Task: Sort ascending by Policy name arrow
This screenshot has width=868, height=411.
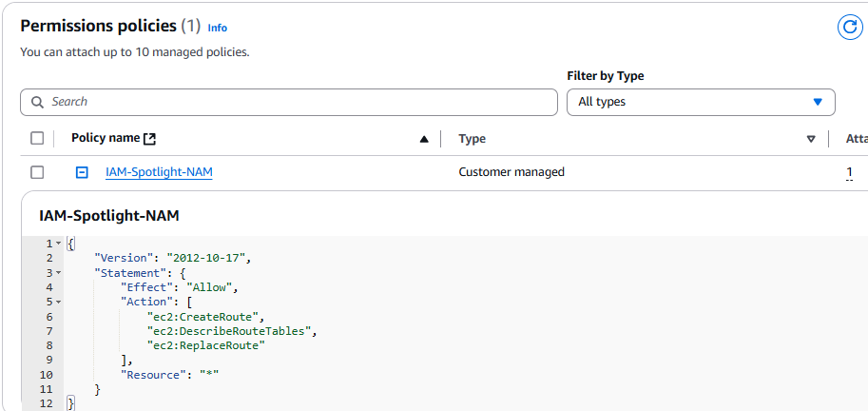Action: pos(424,139)
